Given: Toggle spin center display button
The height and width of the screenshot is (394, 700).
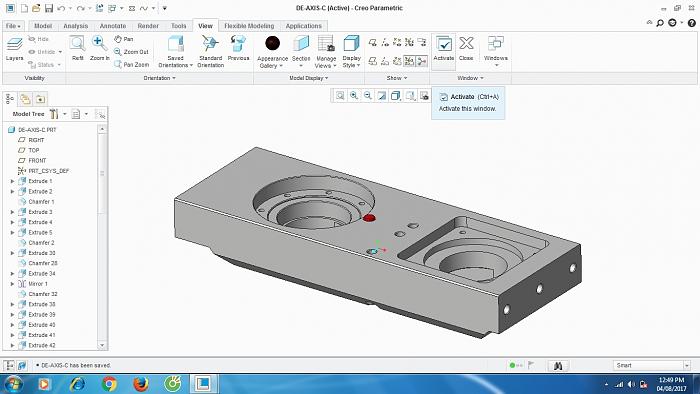Looking at the screenshot, I should (x=421, y=61).
